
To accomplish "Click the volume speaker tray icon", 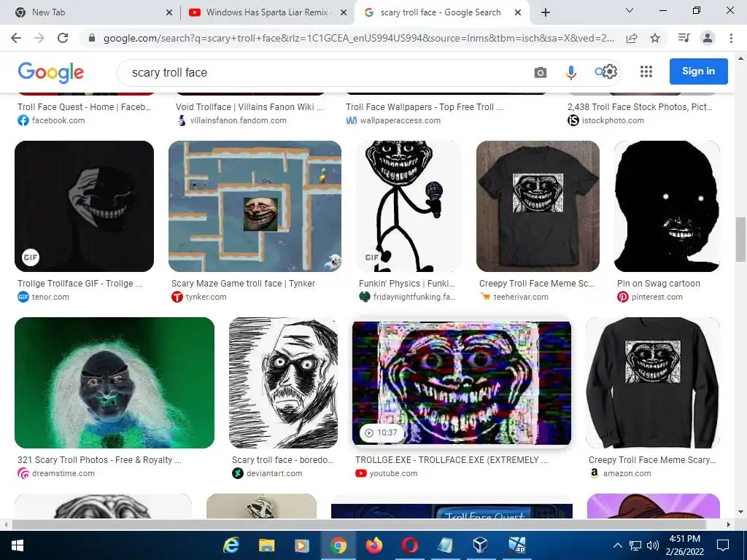I will pyautogui.click(x=653, y=545).
